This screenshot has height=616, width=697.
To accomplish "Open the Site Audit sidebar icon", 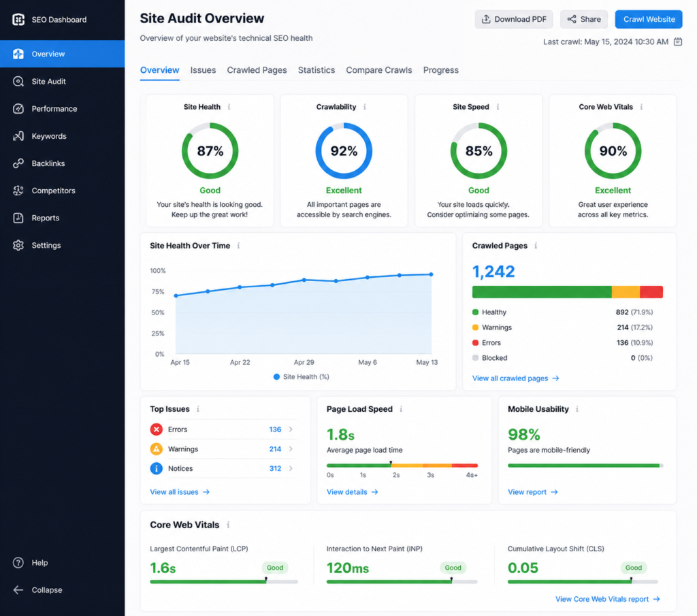I will 20,81.
